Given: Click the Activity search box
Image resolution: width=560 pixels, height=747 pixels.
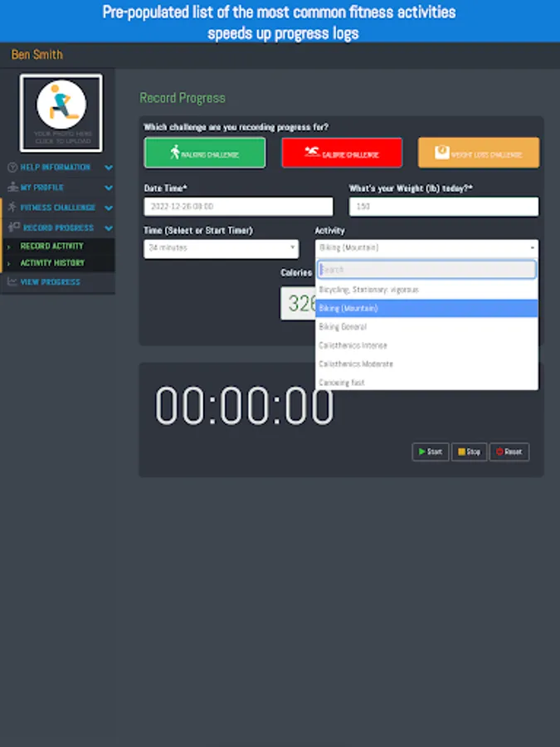Looking at the screenshot, I should (x=426, y=270).
